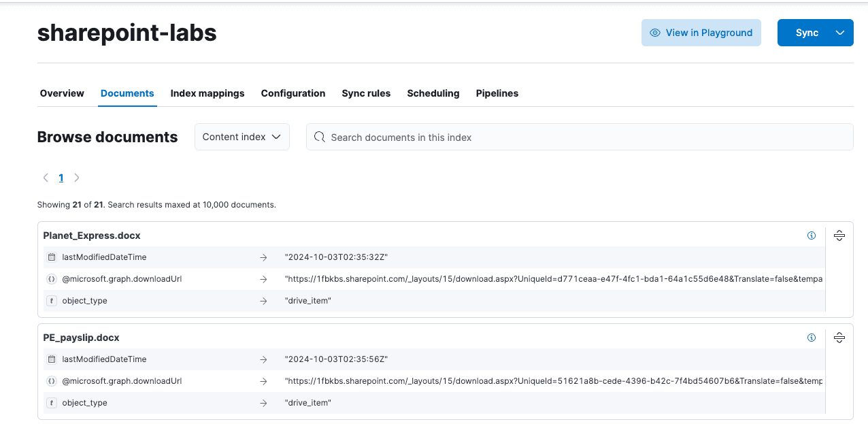Click arrow icon beside PE_payslip.docx downloadUrl field
The height and width of the screenshot is (424, 868).
point(264,380)
